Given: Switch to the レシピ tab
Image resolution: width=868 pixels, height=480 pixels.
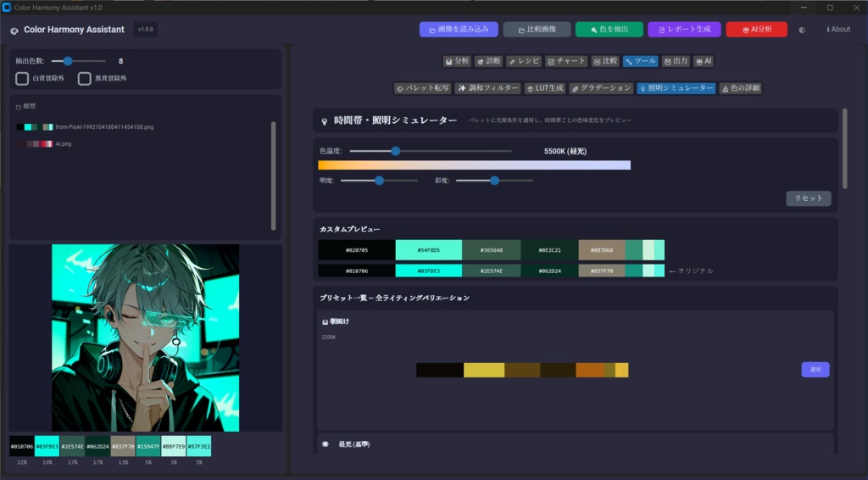Looking at the screenshot, I should (x=524, y=61).
